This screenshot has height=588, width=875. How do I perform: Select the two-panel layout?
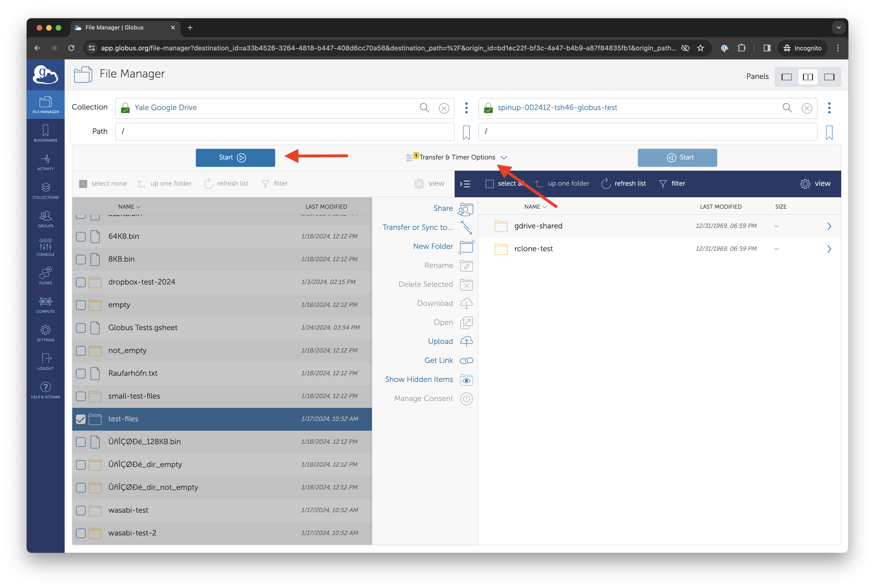click(x=808, y=77)
